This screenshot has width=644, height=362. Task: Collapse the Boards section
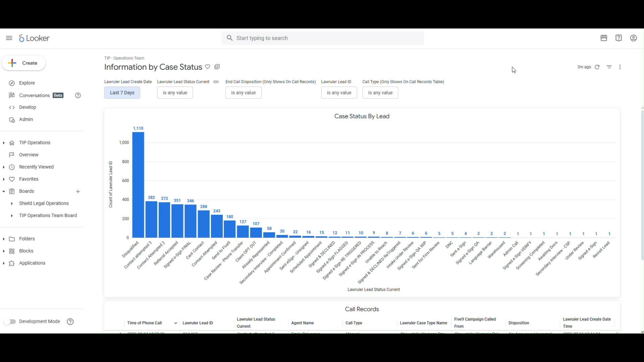point(4,191)
